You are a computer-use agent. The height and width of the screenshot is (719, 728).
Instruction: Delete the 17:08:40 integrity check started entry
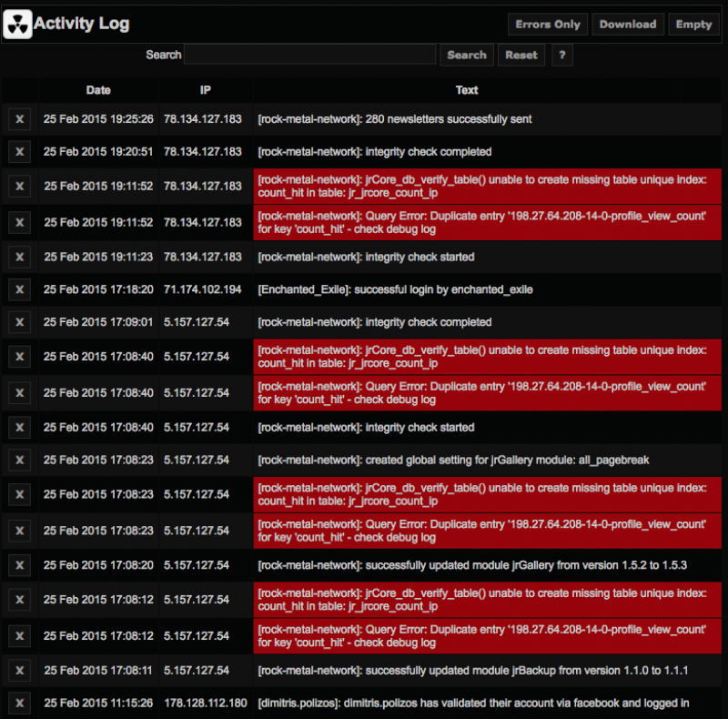point(19,428)
